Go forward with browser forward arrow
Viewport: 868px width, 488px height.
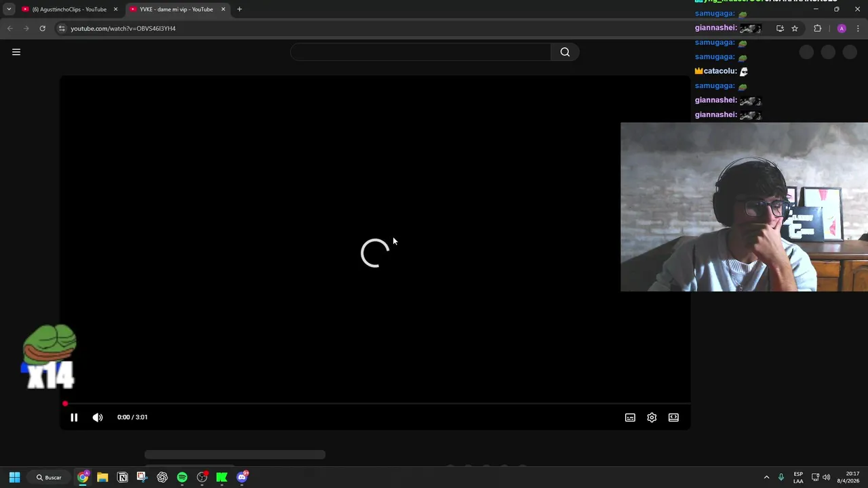pyautogui.click(x=26, y=28)
